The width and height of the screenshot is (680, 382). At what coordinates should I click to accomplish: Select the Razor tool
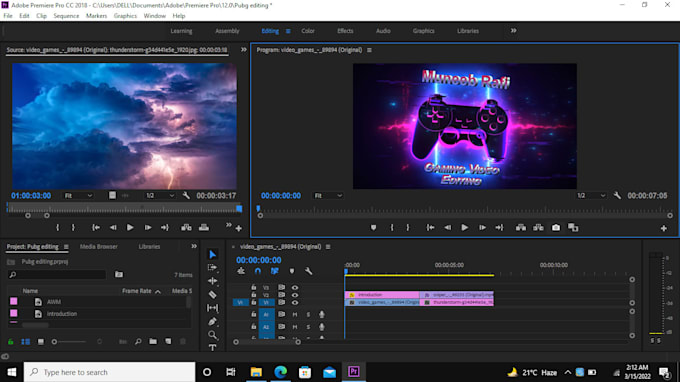tap(212, 294)
